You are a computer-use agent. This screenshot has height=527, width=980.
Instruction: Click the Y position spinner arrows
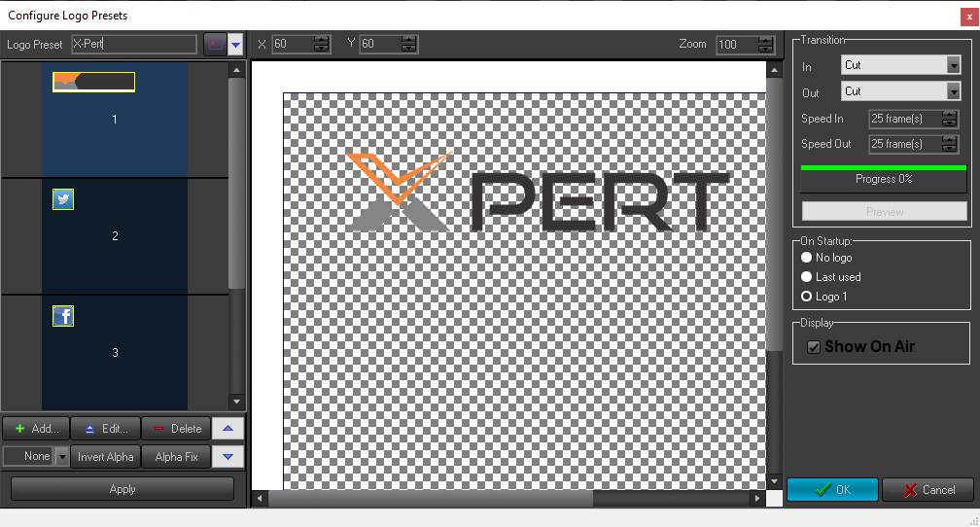click(408, 44)
